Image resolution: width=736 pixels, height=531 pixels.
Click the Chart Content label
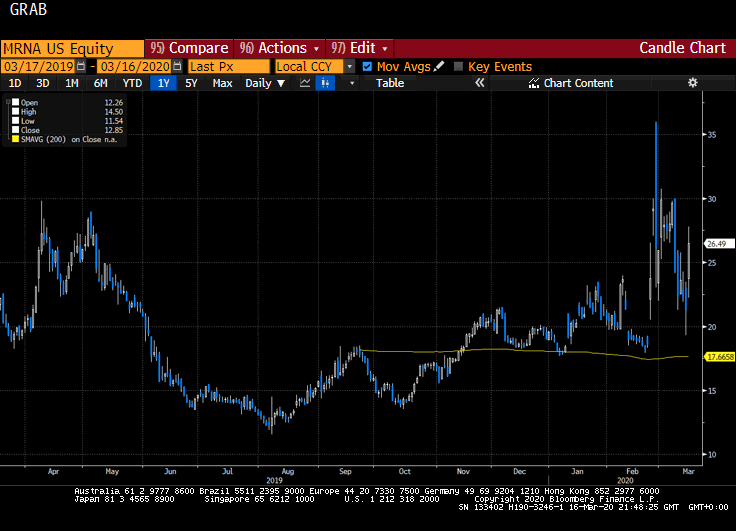click(x=578, y=83)
